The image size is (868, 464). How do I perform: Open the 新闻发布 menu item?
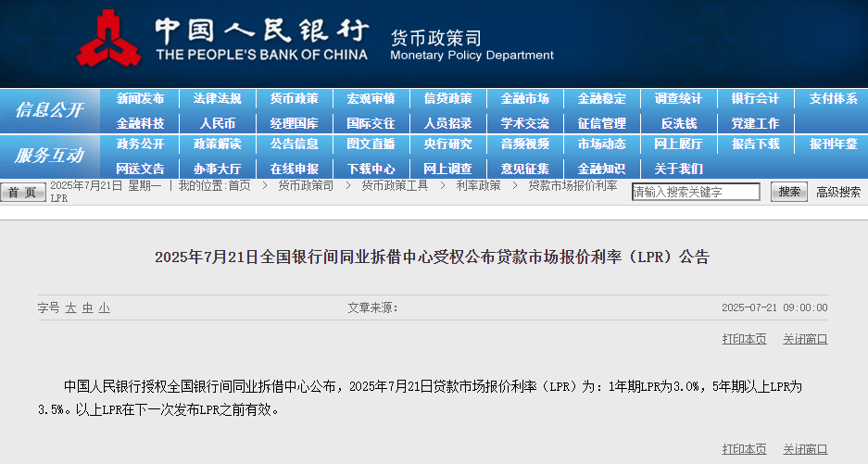click(140, 98)
